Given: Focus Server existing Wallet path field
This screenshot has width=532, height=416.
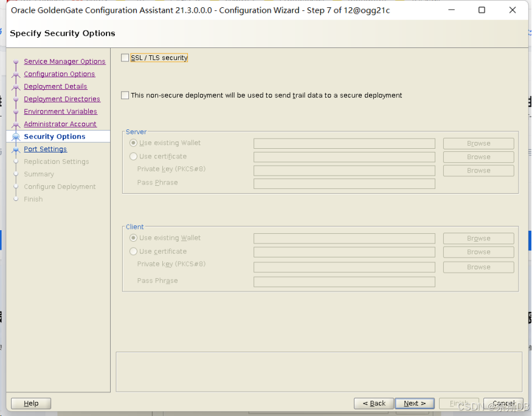Looking at the screenshot, I should 344,143.
